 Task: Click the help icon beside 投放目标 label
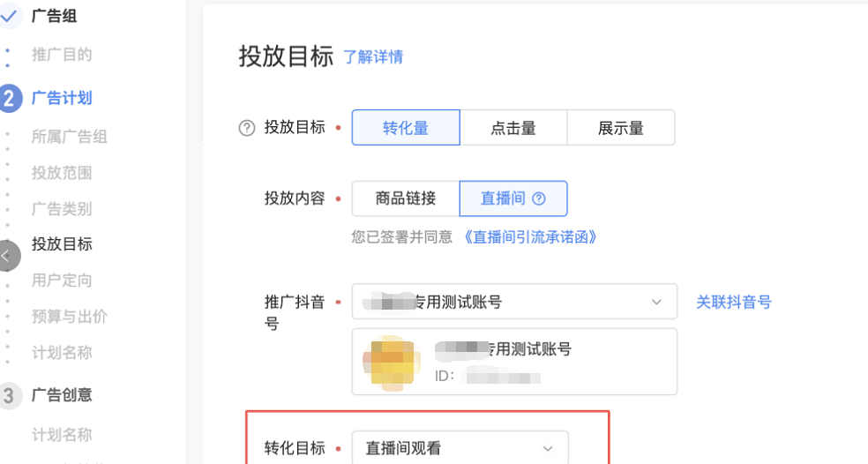(x=246, y=128)
